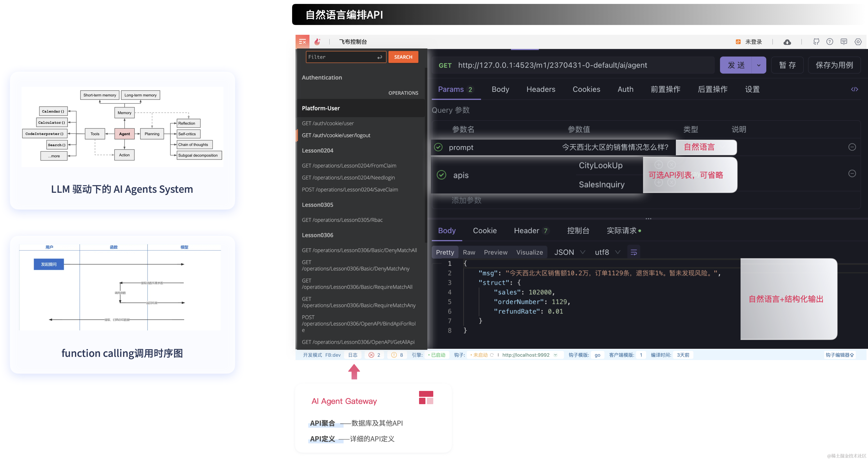
Task: Click the help question mark icon
Action: [x=830, y=41]
